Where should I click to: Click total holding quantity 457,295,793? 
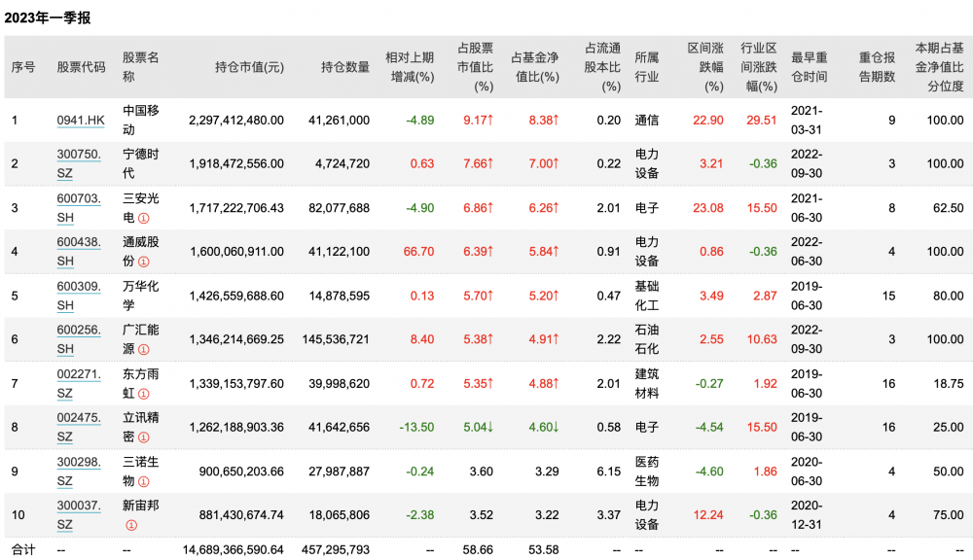[x=336, y=549]
